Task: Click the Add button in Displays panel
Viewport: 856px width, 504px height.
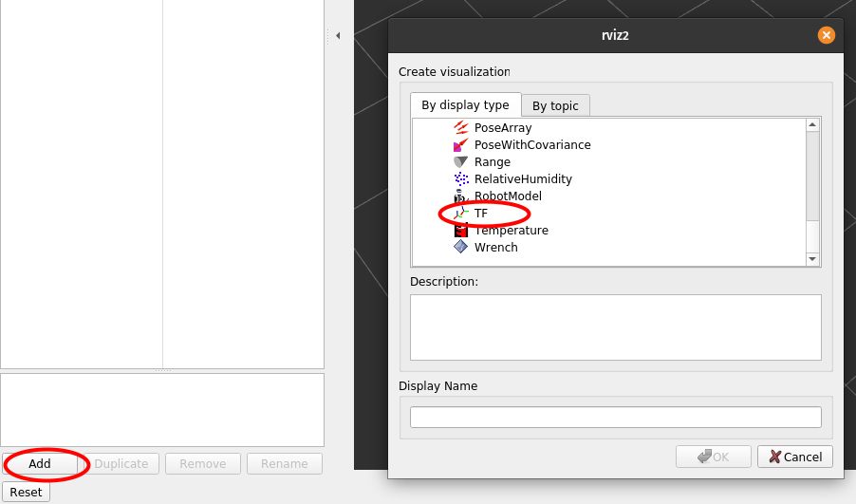Action: click(x=40, y=463)
